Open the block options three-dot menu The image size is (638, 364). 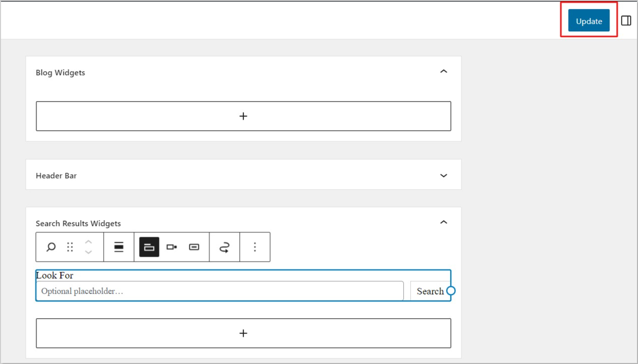coord(255,246)
